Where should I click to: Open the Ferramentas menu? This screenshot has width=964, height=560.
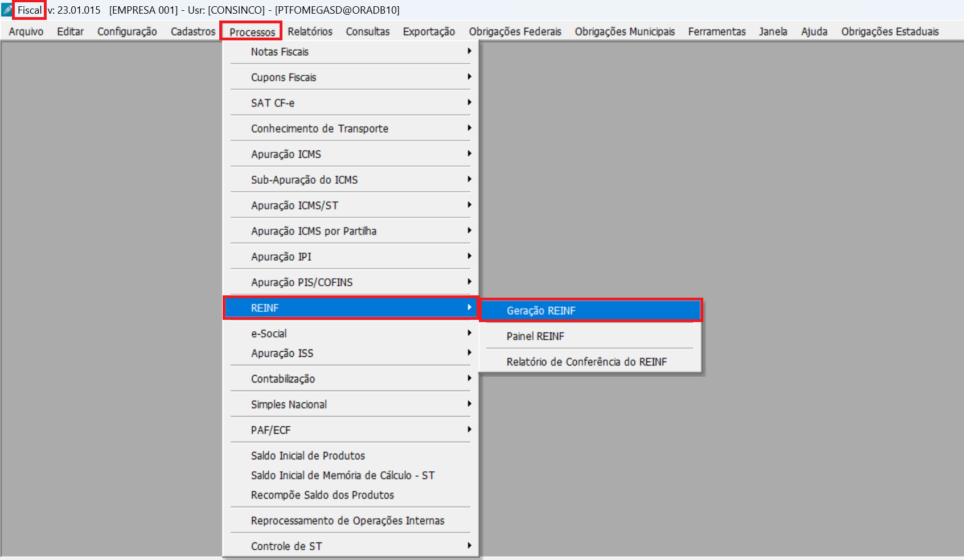717,31
